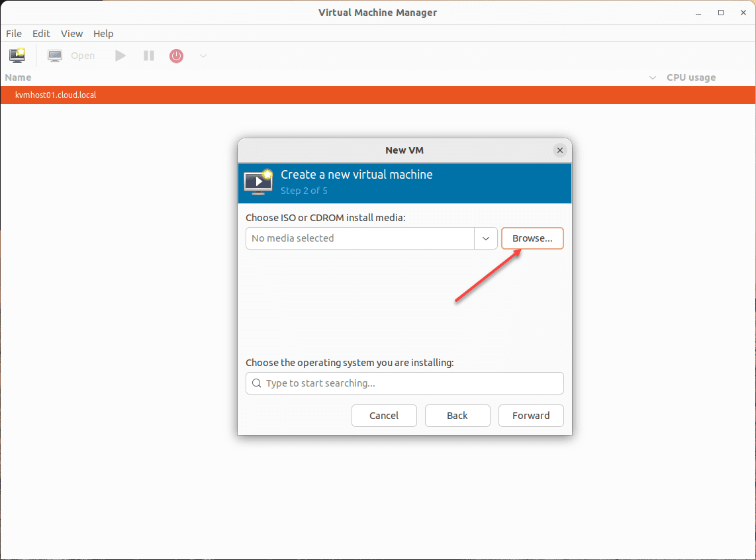
Task: Minimize the Virtual Machine Manager window
Action: (698, 13)
